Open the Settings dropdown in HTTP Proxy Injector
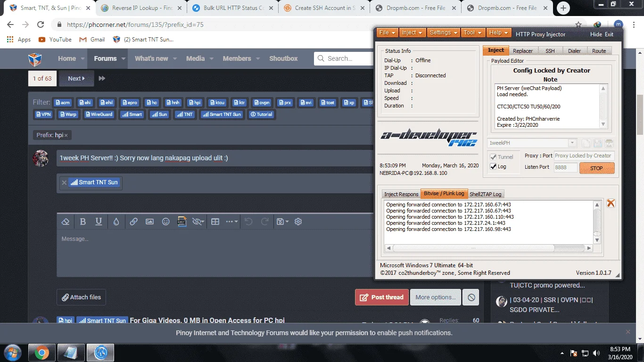 click(444, 33)
